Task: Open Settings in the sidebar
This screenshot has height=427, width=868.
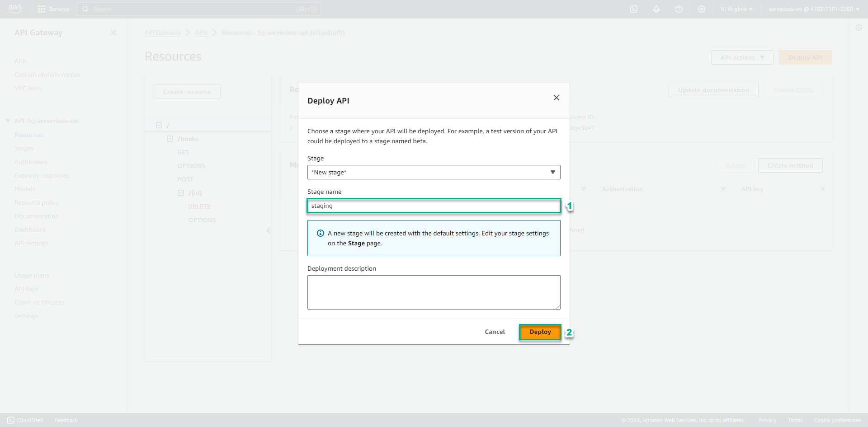Action: pyautogui.click(x=26, y=316)
